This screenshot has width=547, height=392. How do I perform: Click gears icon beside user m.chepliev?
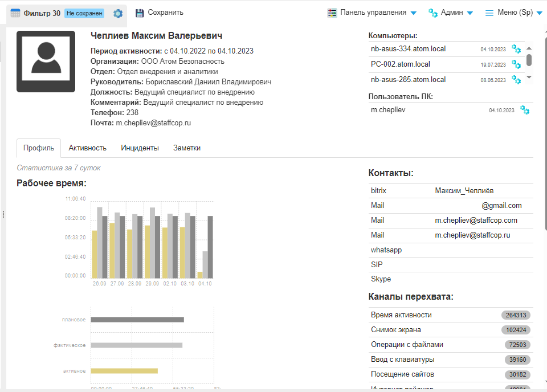pyautogui.click(x=525, y=110)
